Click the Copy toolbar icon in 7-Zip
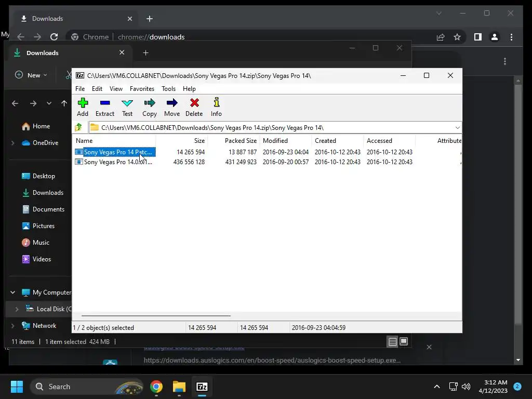The image size is (532, 399). 149,107
